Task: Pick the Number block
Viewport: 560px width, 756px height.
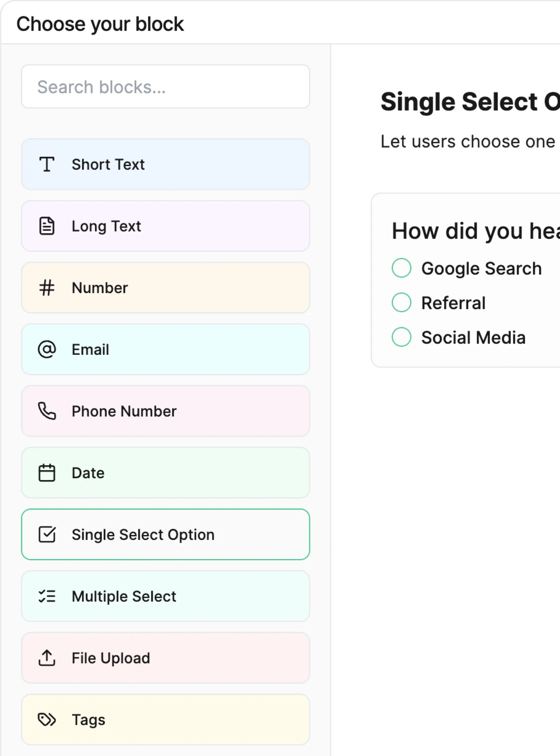Action: 166,288
